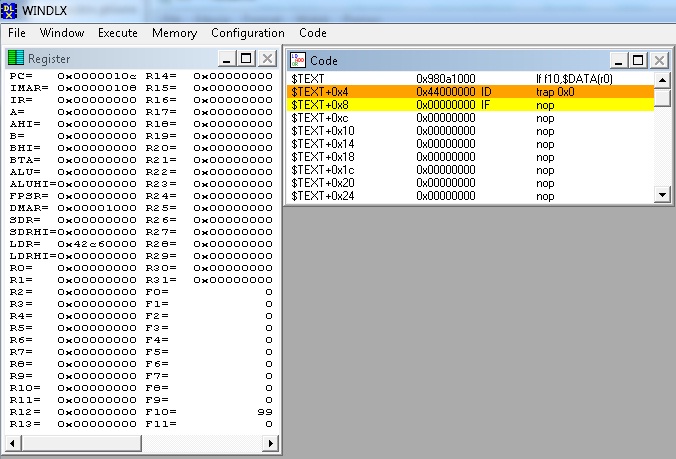
Task: Close the Code window
Action: [x=659, y=60]
